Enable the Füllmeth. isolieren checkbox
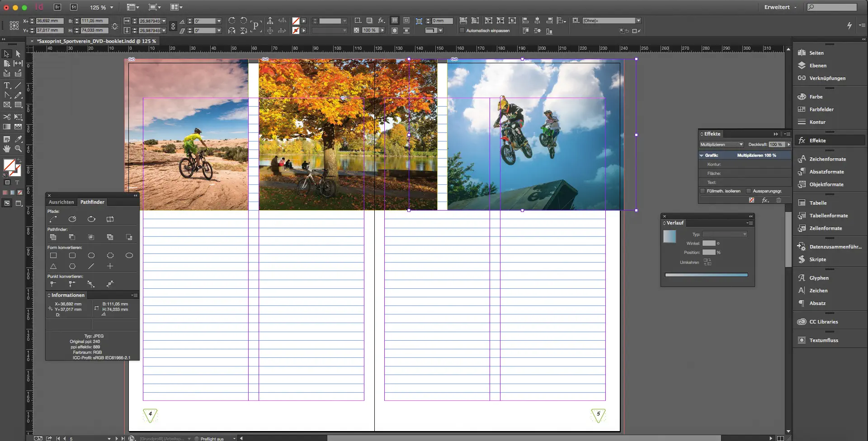Image resolution: width=868 pixels, height=441 pixels. click(x=703, y=191)
